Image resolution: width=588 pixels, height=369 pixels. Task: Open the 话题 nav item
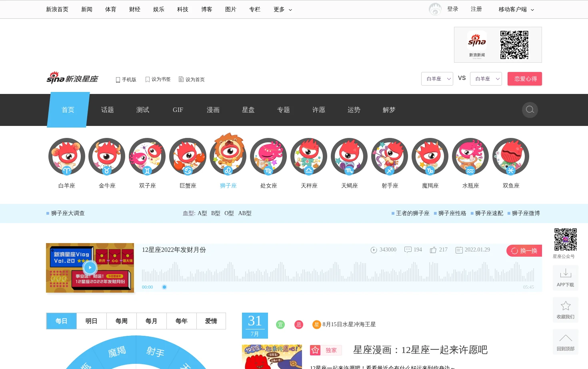(108, 110)
